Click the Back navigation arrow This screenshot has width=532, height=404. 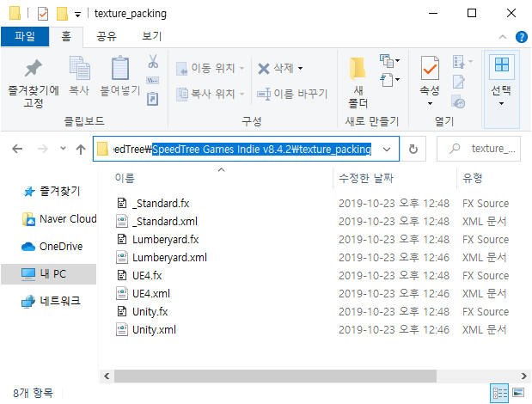click(17, 149)
